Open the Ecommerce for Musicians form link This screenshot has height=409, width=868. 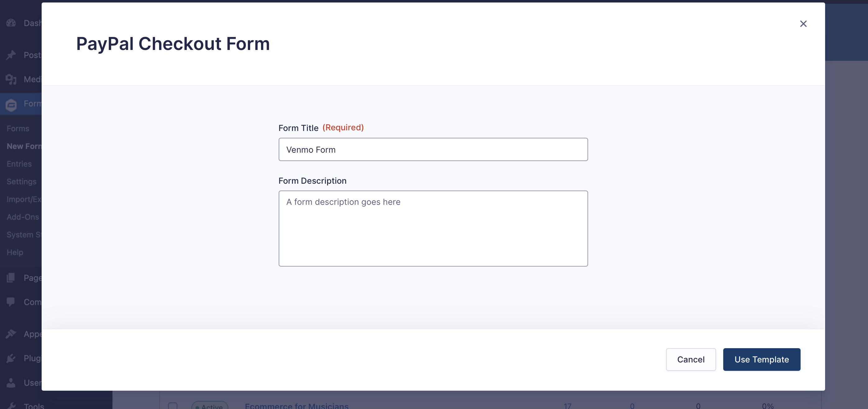coord(296,406)
